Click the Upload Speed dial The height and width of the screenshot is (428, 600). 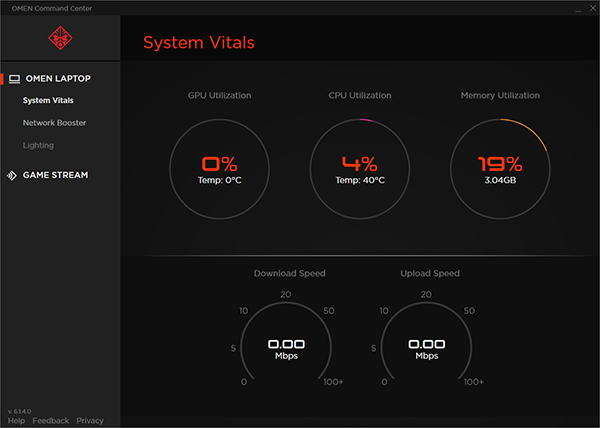pos(429,347)
